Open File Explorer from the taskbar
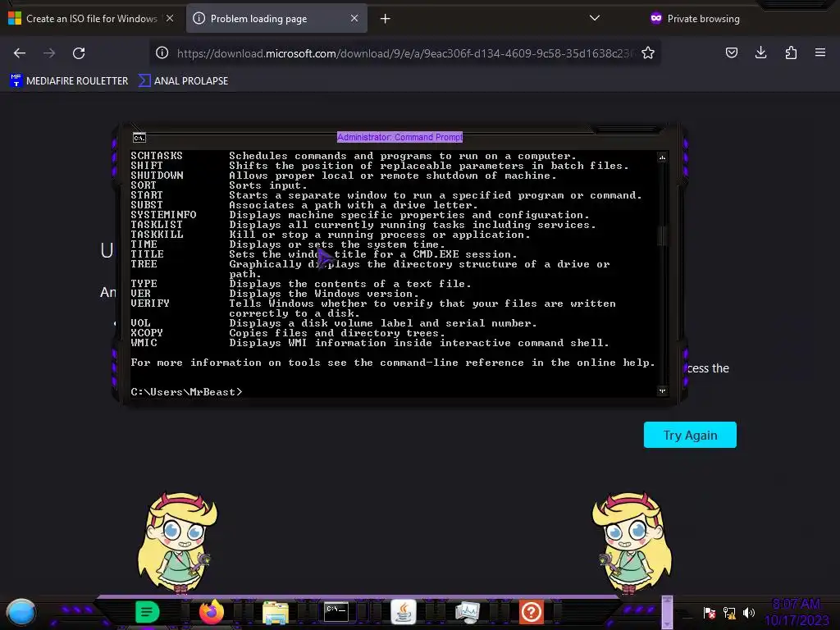Screen dimensions: 840x630 point(276,612)
